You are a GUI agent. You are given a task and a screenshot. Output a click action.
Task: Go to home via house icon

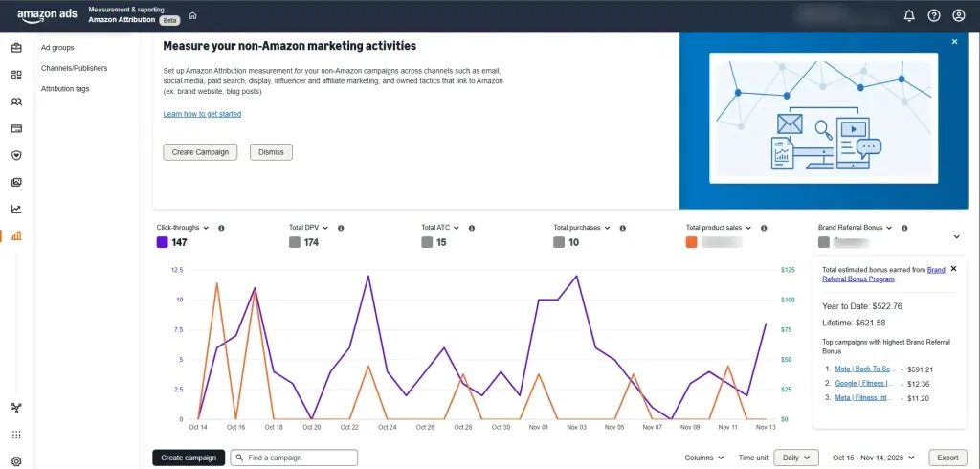coord(192,15)
